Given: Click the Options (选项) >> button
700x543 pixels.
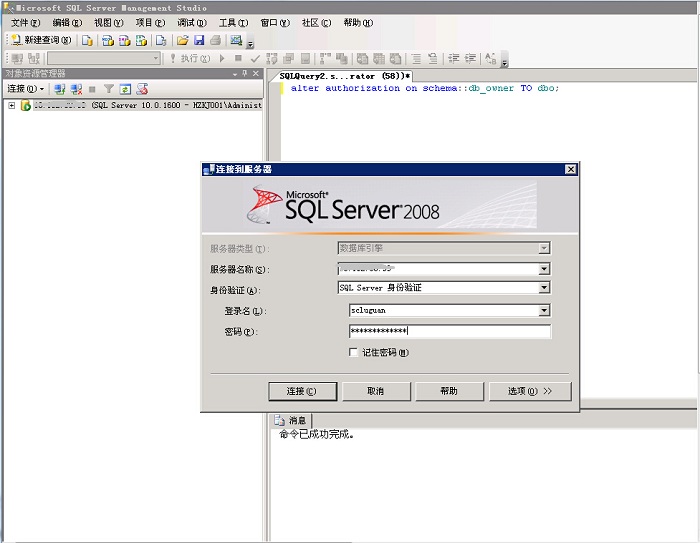Looking at the screenshot, I should pos(530,391).
